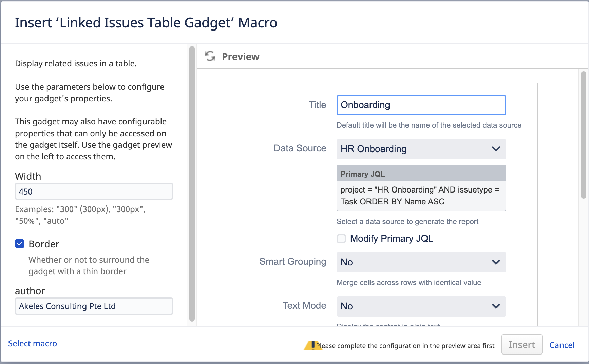
Task: Enable the Modify Primary JQL checkbox
Action: 341,239
